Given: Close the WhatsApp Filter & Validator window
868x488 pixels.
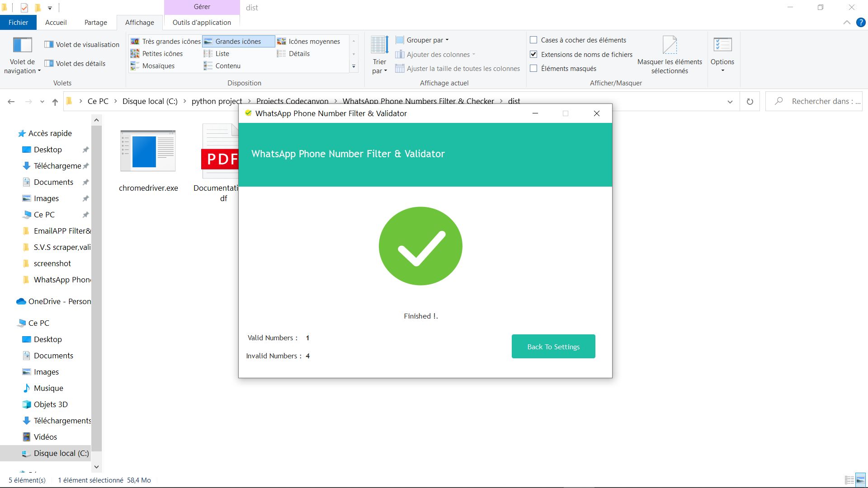Looking at the screenshot, I should 597,113.
